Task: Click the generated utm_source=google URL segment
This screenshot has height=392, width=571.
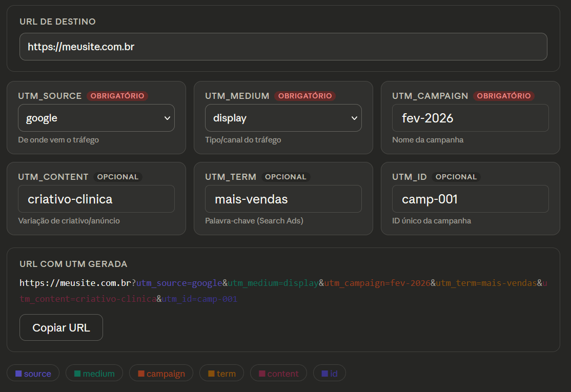Action: tap(179, 283)
